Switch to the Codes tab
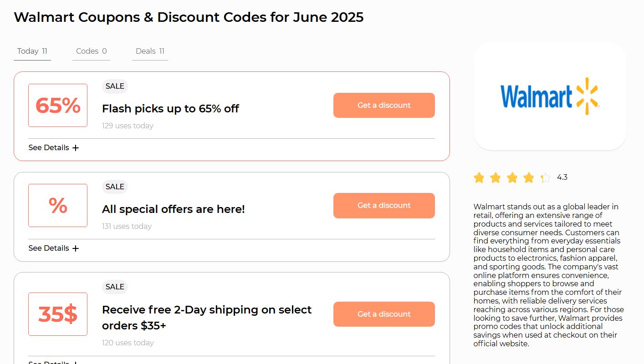Viewport: 644px width, 364px height. pyautogui.click(x=91, y=51)
